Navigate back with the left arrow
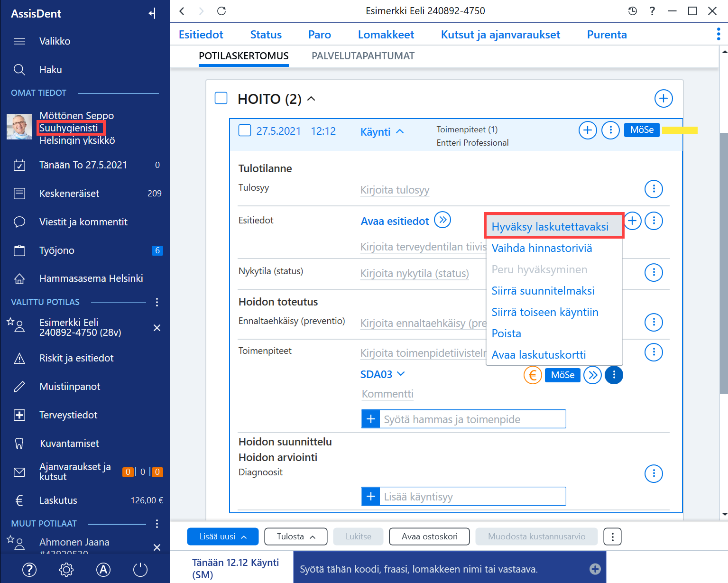Screen dimensions: 728x583 182,11
